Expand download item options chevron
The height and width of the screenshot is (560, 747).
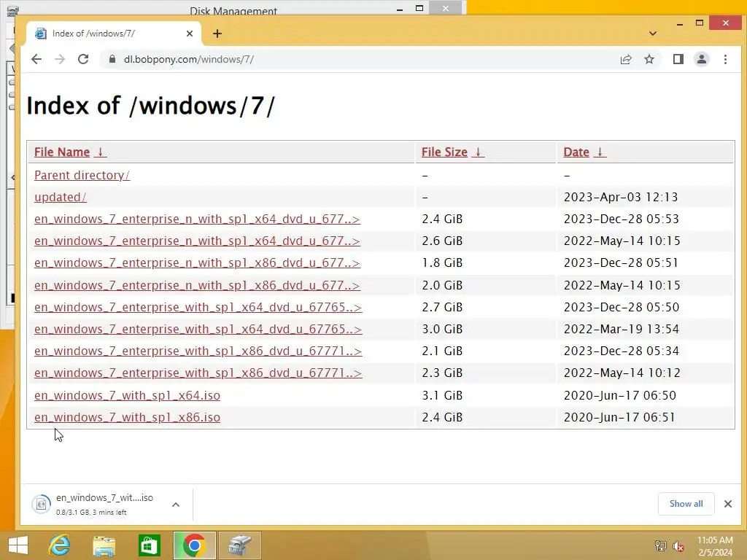tap(176, 505)
